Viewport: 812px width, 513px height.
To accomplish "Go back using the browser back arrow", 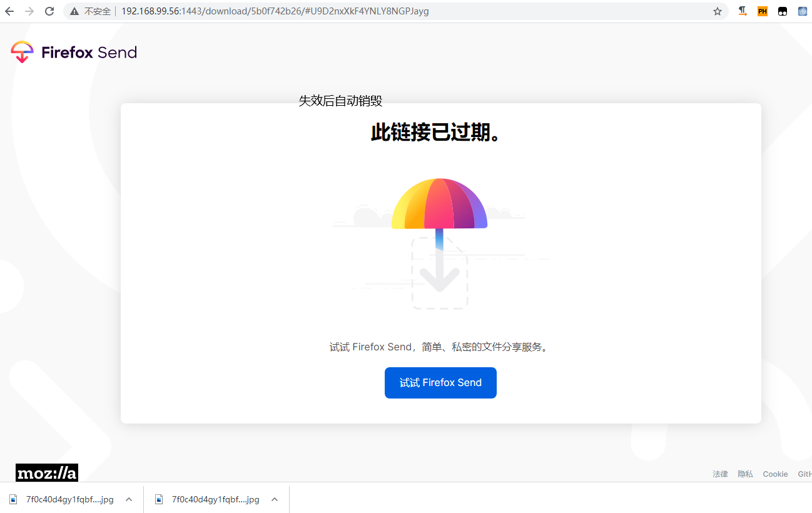I will pos(9,10).
